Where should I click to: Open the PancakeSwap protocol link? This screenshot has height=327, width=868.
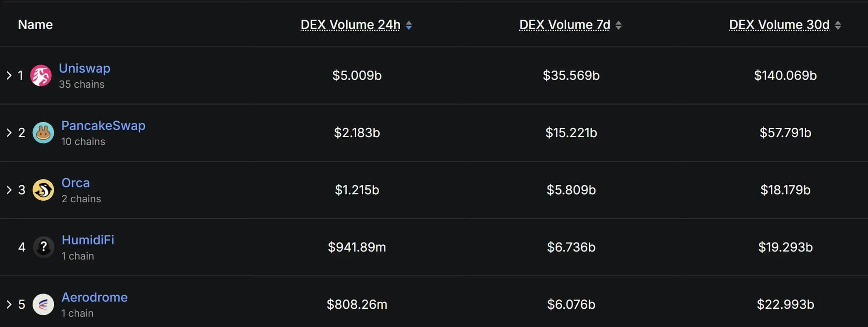(x=103, y=126)
